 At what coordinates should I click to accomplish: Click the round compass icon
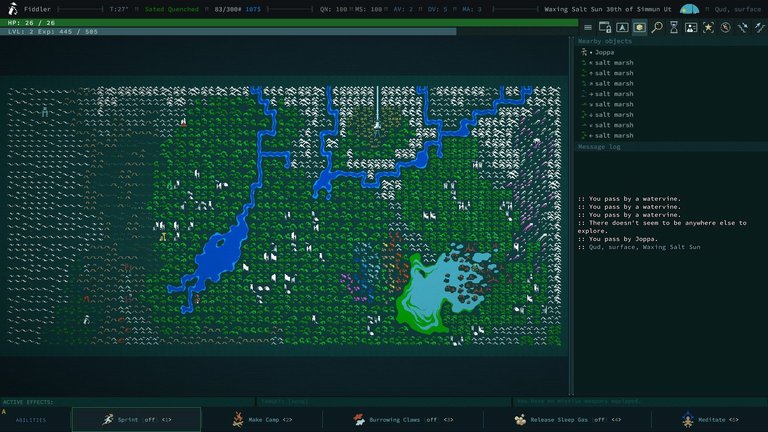point(725,27)
